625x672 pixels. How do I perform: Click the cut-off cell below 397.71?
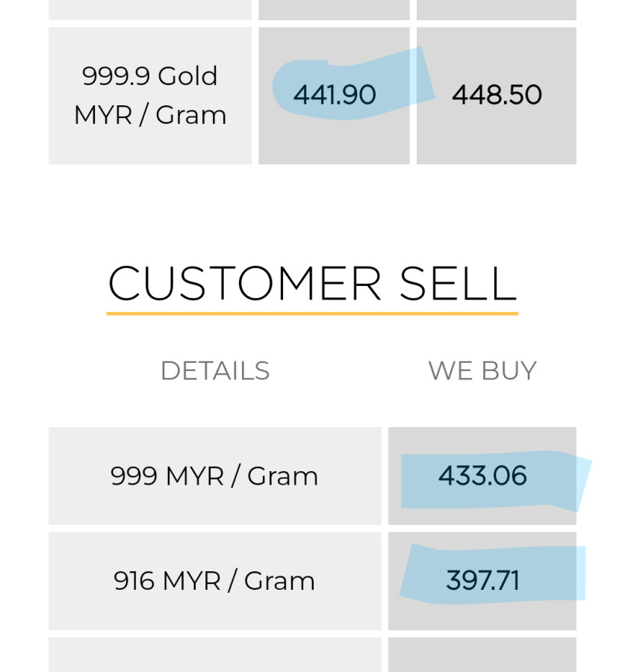[x=482, y=656]
